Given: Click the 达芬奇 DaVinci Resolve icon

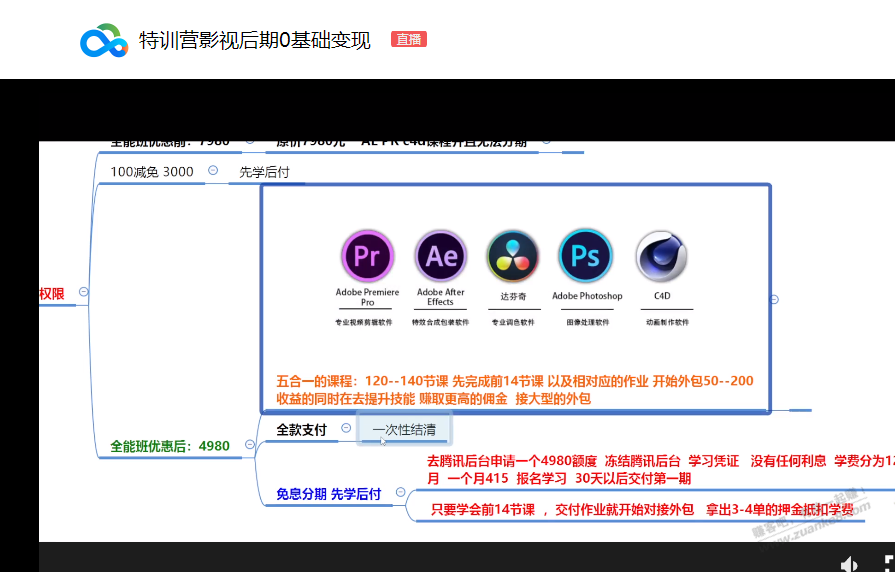Looking at the screenshot, I should 513,256.
